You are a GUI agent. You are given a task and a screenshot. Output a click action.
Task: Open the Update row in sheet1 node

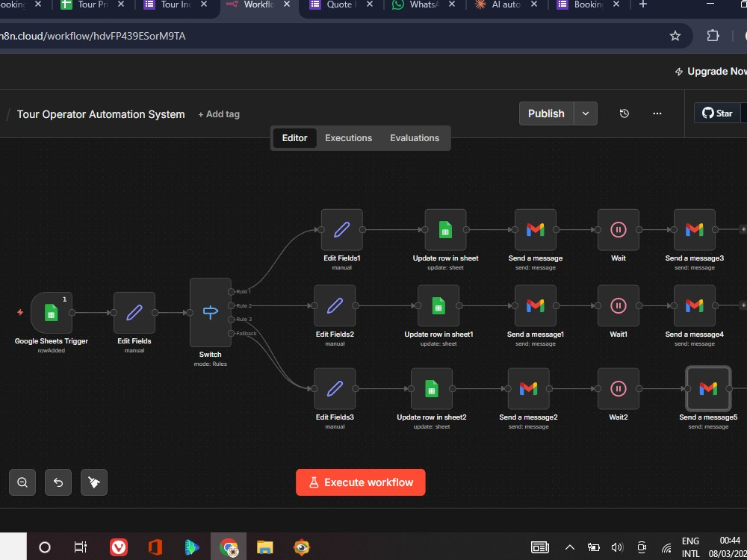(x=438, y=305)
